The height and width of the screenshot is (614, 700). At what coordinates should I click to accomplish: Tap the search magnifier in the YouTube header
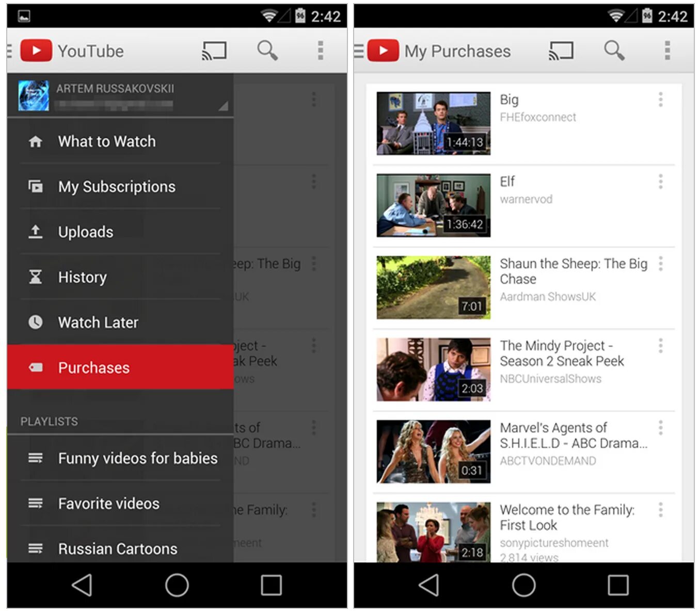[x=267, y=51]
